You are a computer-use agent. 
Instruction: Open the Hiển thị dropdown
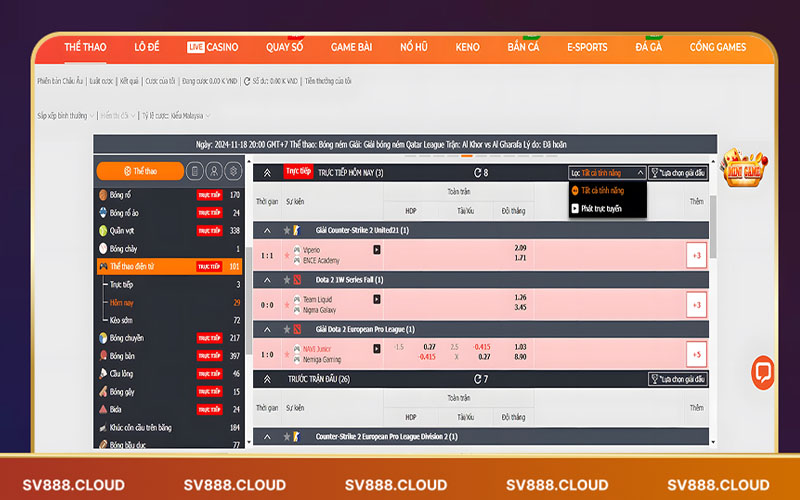[118, 116]
